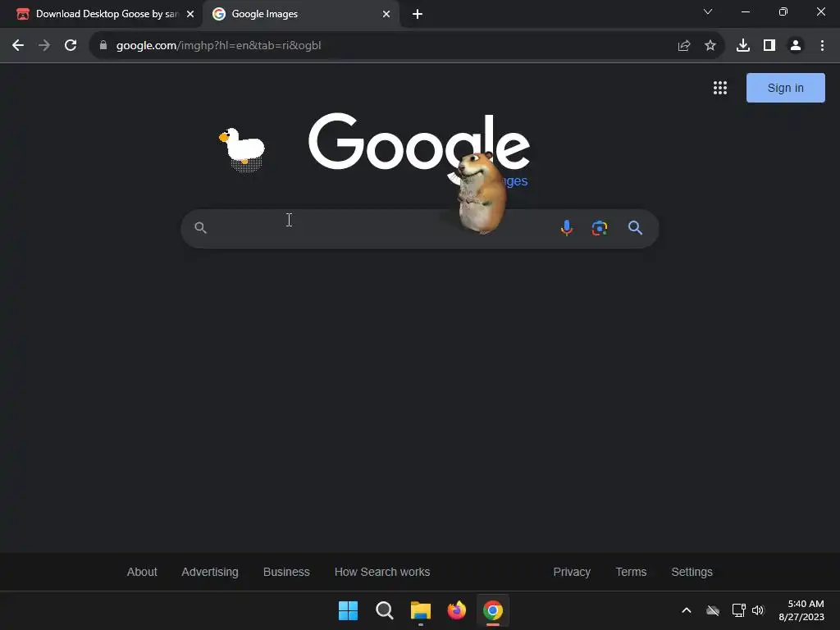Open the Advertising footer link

[210, 572]
